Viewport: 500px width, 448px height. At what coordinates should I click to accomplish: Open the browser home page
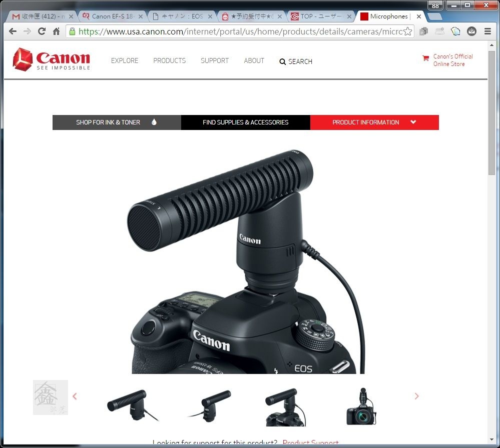tap(57, 31)
